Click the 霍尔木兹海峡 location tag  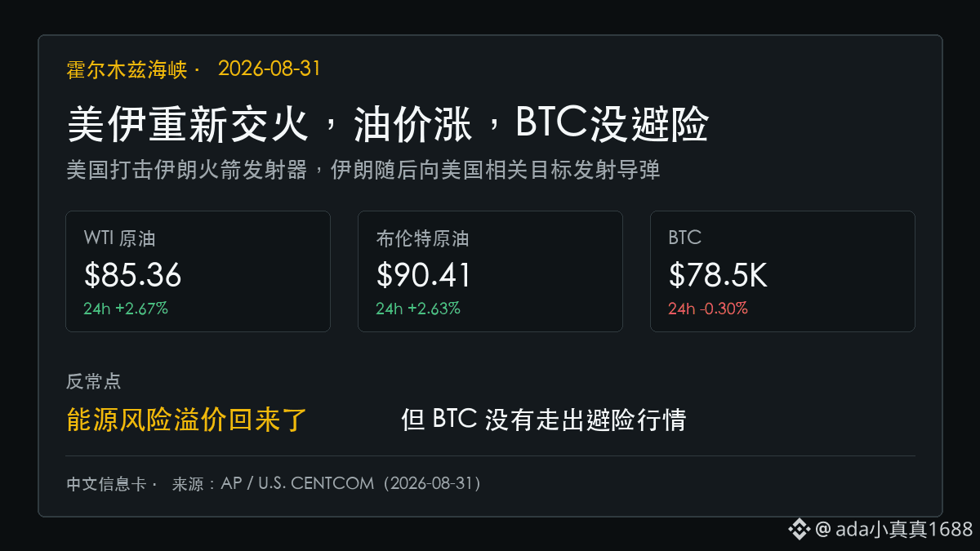(127, 70)
